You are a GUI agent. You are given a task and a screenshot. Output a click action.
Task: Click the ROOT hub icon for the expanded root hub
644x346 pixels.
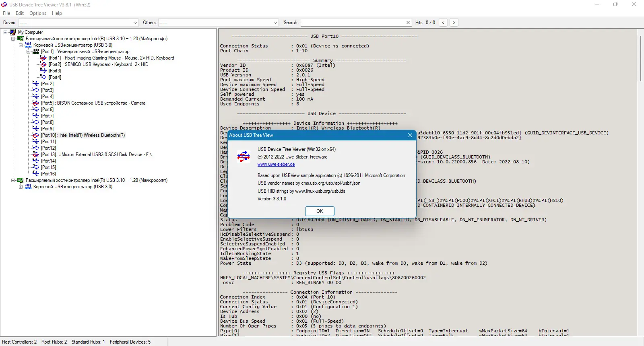(28, 45)
